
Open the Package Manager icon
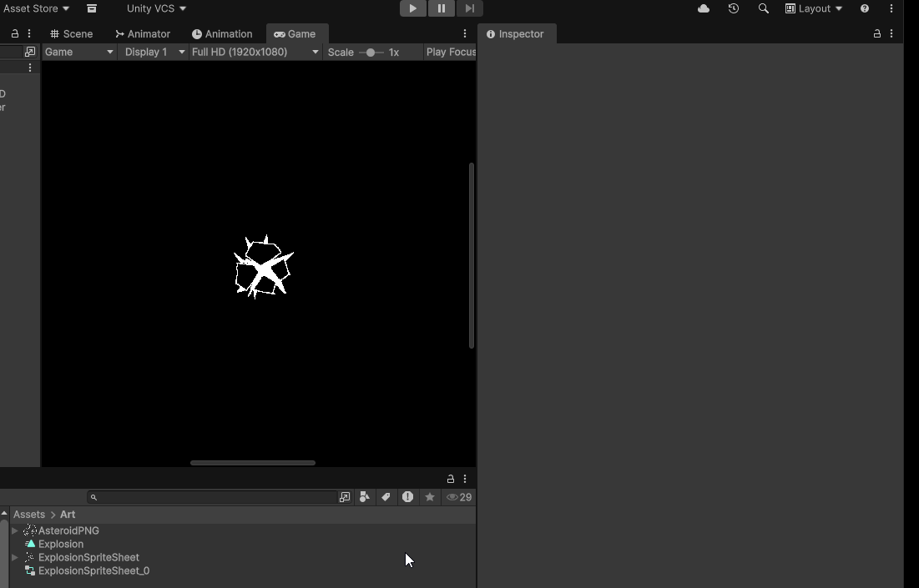click(92, 8)
